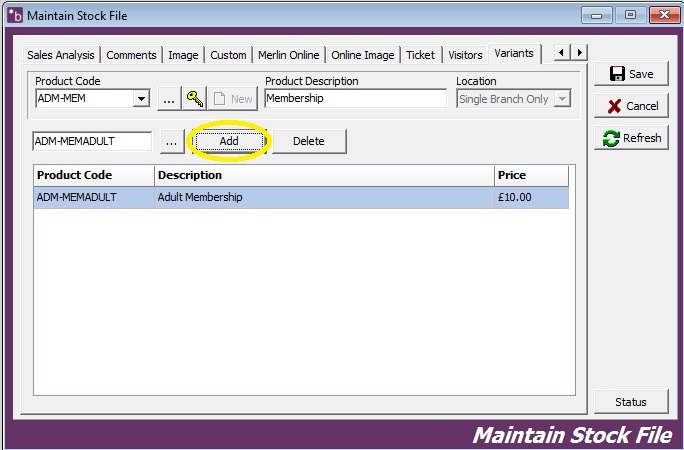
Task: Click the key icon button
Action: [194, 98]
